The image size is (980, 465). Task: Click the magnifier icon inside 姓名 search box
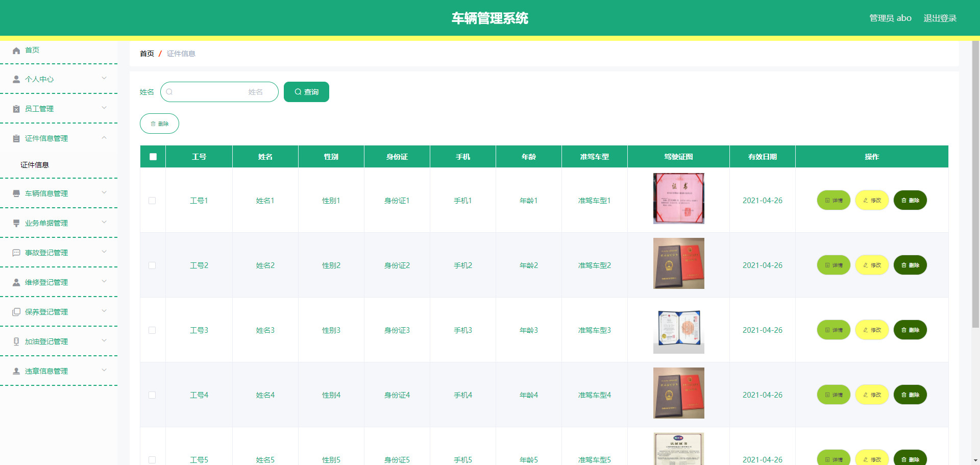(169, 92)
